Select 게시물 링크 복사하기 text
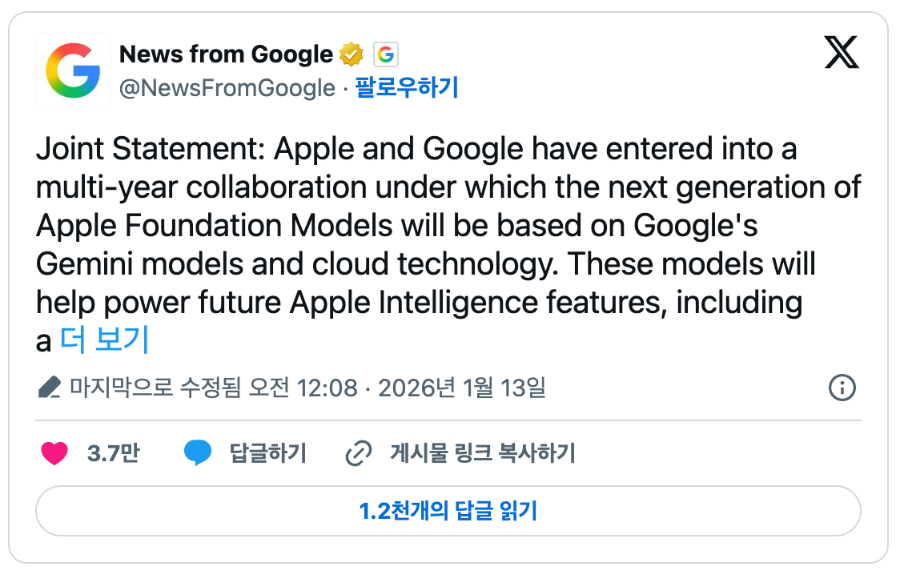900x576 pixels. 482,453
